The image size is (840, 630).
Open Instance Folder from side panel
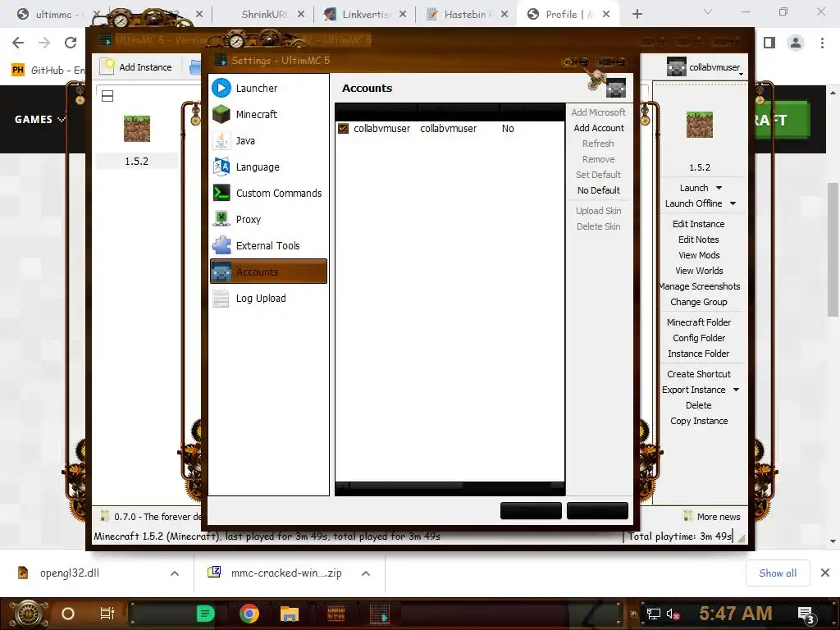[x=699, y=354]
